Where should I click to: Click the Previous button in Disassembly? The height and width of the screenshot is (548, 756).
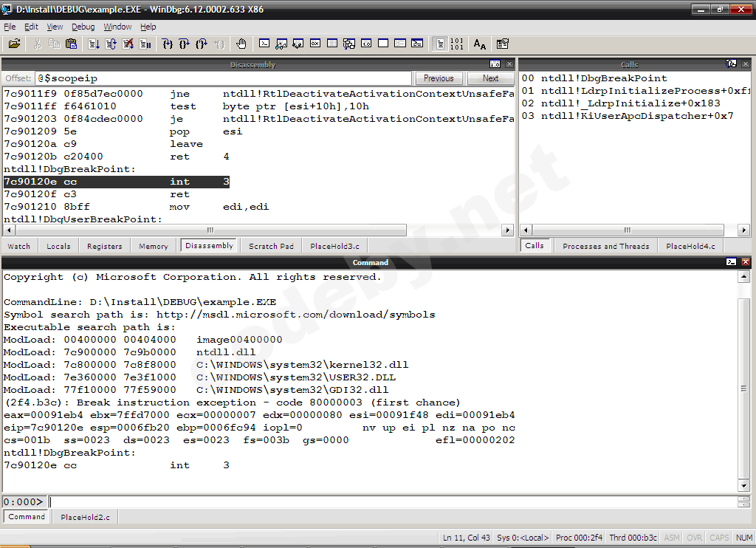point(439,78)
